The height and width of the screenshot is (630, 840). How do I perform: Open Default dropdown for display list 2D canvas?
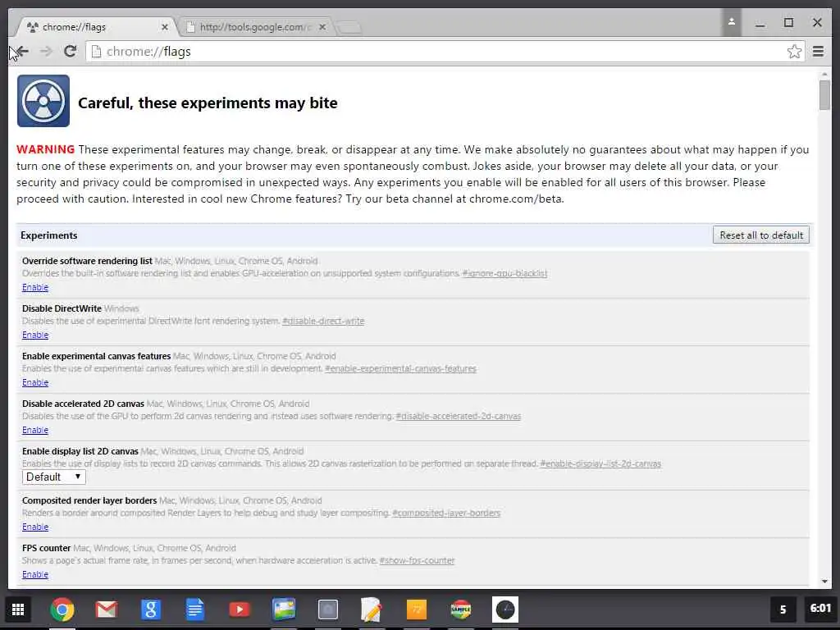point(53,477)
